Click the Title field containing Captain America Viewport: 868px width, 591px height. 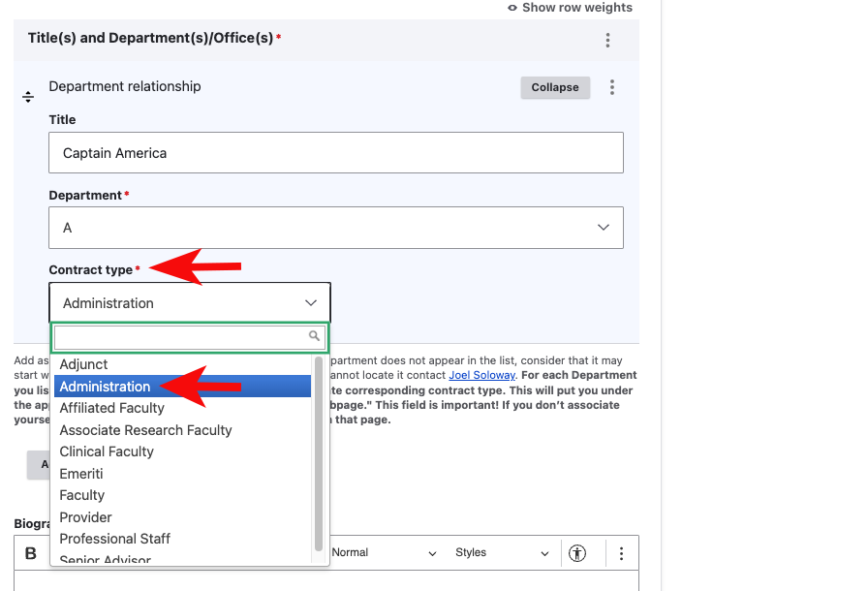pos(336,153)
